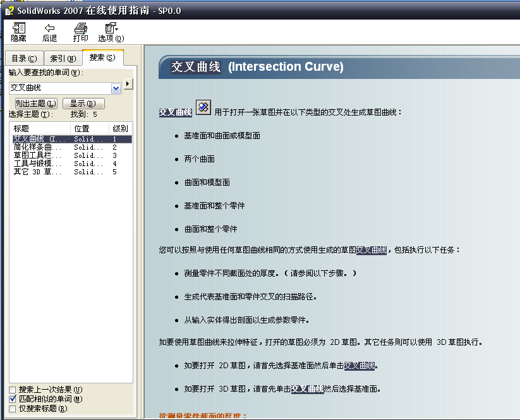This screenshot has height=420, width=520.
Task: Click the Intersection Curve tool icon in article
Action: pos(203,107)
